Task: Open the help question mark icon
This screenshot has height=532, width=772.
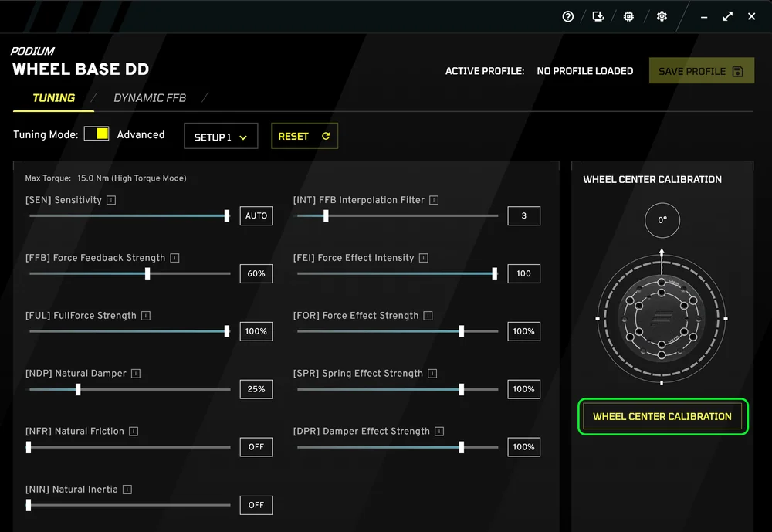Action: tap(567, 15)
